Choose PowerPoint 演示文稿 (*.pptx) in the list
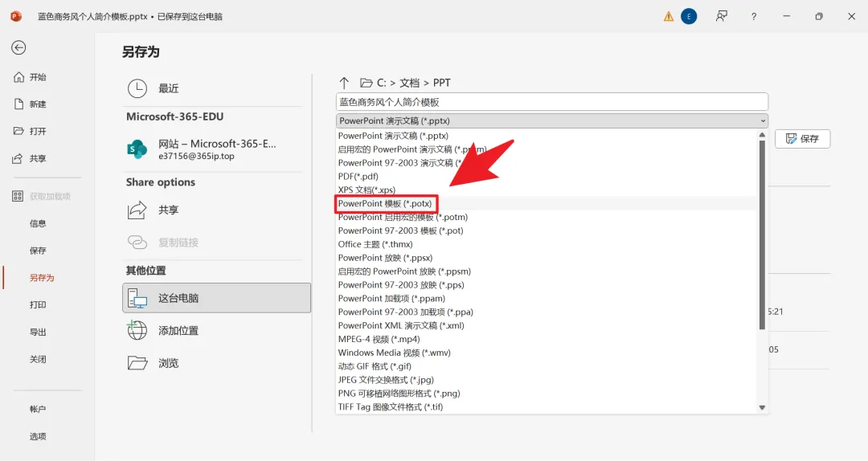Screen dimensions: 868x461 pos(547,136)
